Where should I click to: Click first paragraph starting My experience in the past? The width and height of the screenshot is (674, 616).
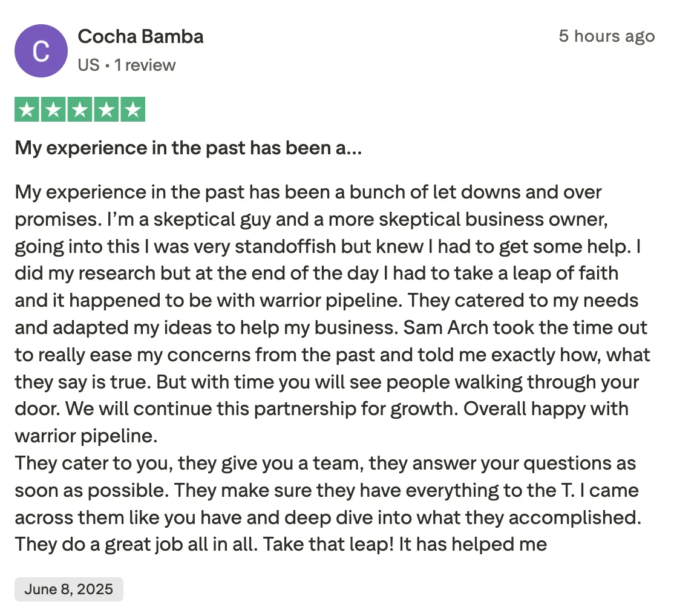coord(332,314)
